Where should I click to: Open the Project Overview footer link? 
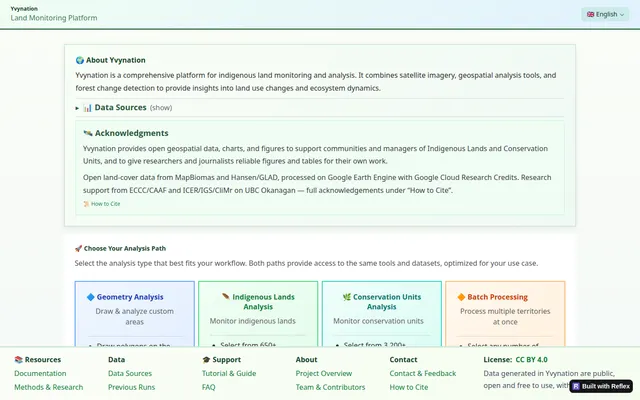(x=324, y=373)
